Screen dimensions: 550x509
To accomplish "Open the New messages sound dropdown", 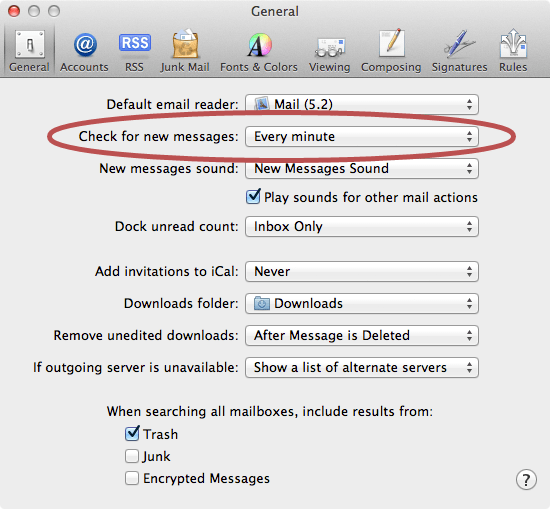I will [362, 169].
